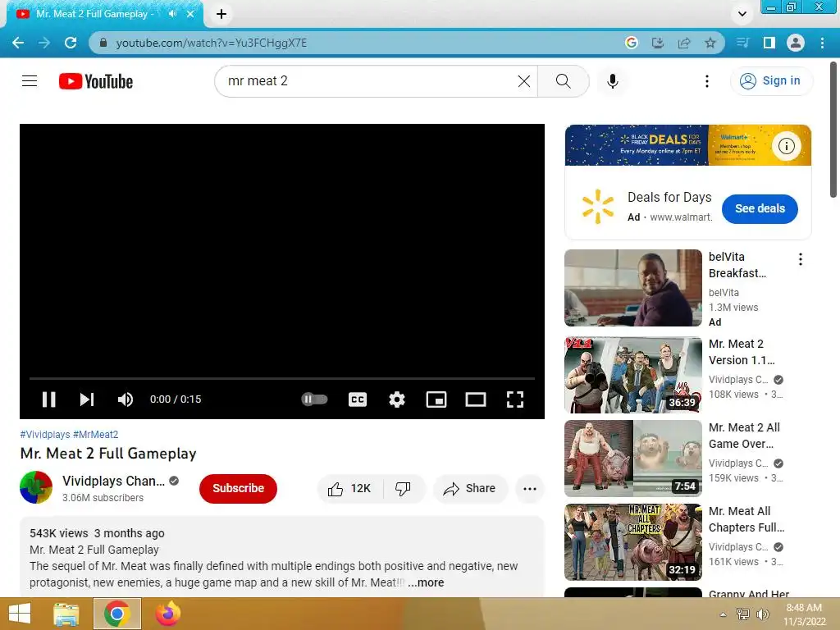Open Mr. Meat All Chapters Full thumbnail
This screenshot has width=840, height=630.
tap(633, 542)
